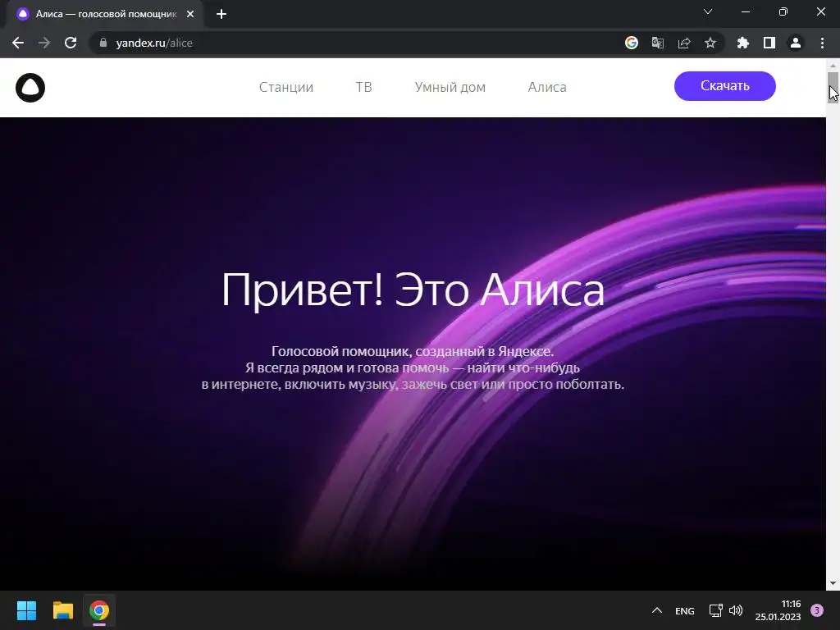
Task: Open the Алиса menu item
Action: pyautogui.click(x=547, y=87)
